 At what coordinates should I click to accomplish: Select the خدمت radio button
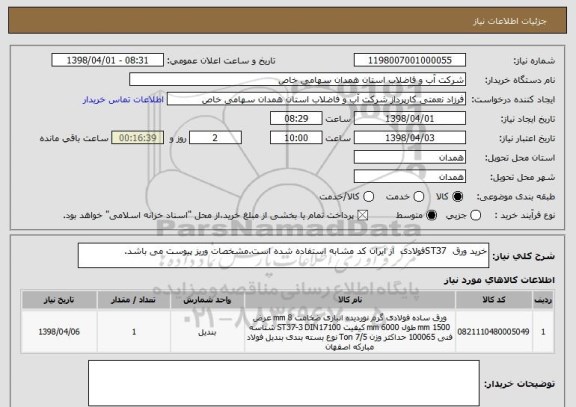pos(419,197)
